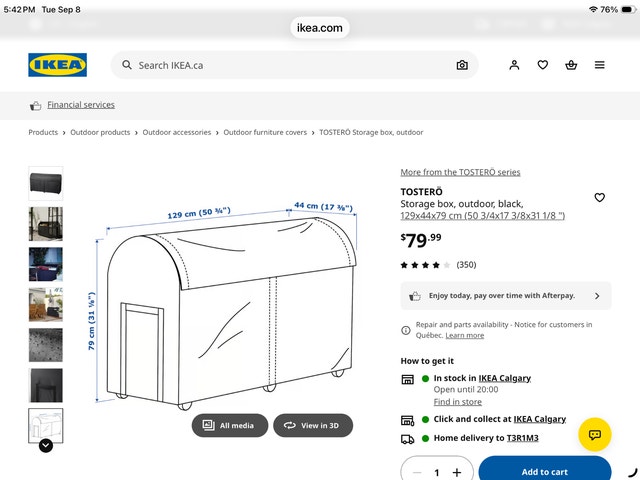The image size is (640, 480).
Task: Select first thumbnail of black storage box
Action: tap(46, 183)
